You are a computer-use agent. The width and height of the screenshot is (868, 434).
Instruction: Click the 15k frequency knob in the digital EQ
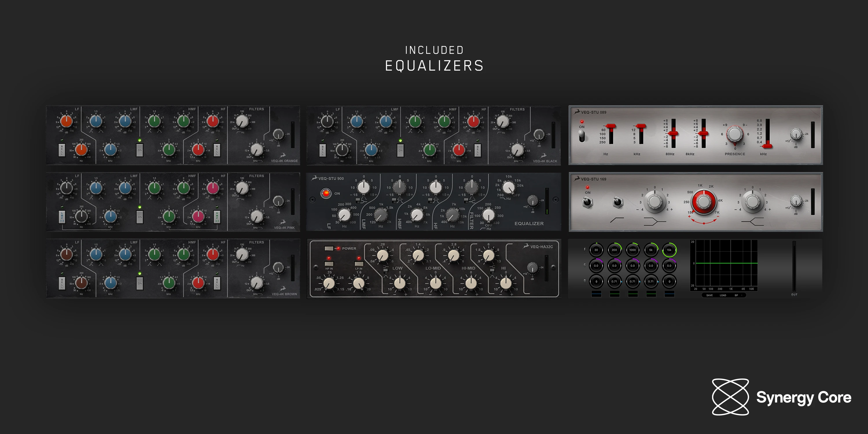click(x=669, y=250)
